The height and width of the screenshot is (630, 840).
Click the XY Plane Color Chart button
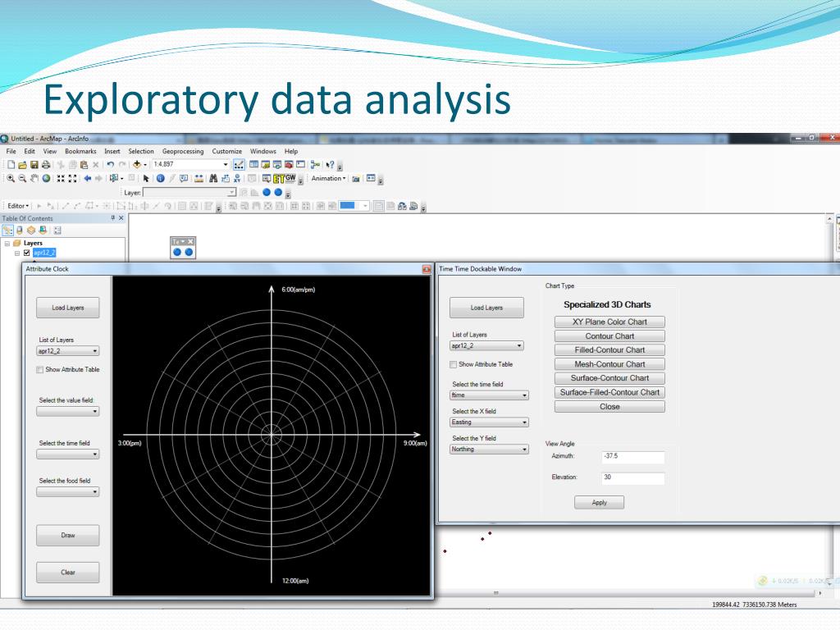point(609,322)
